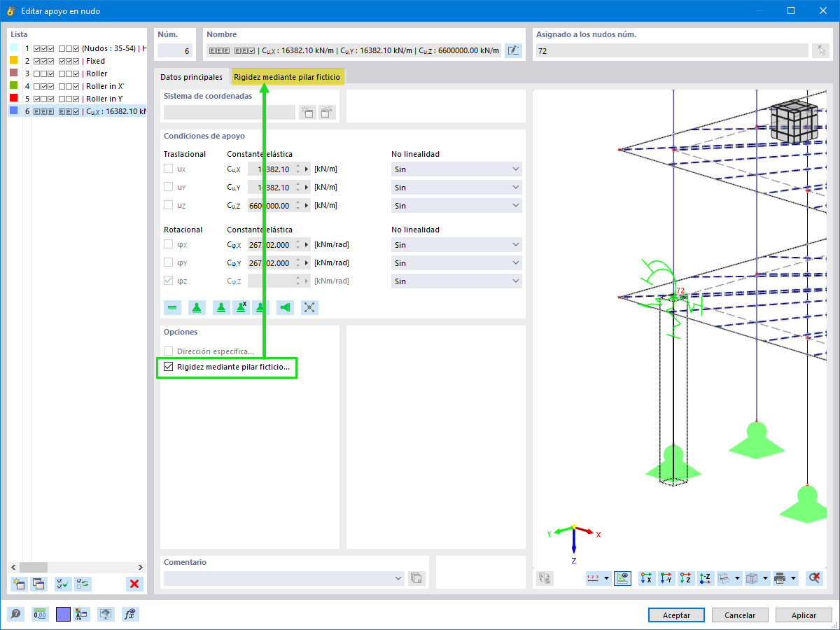Toggle the φX rotational checkbox
The image size is (840, 630).
point(168,244)
